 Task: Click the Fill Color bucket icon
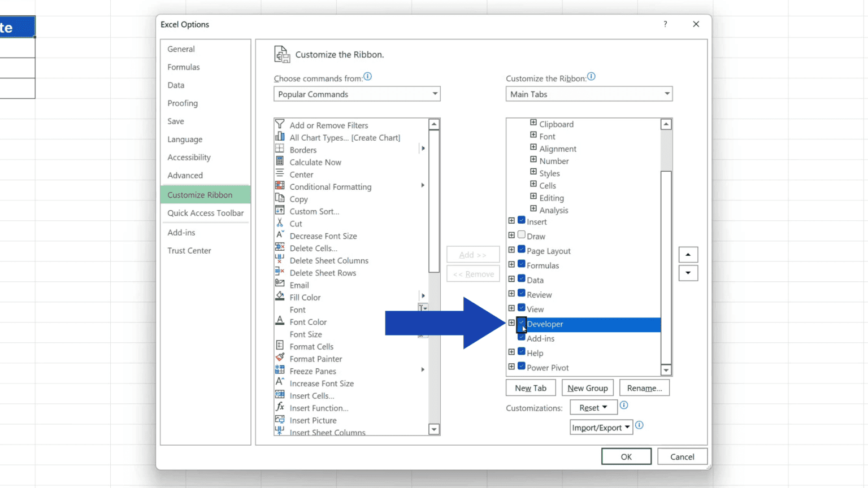(x=280, y=297)
